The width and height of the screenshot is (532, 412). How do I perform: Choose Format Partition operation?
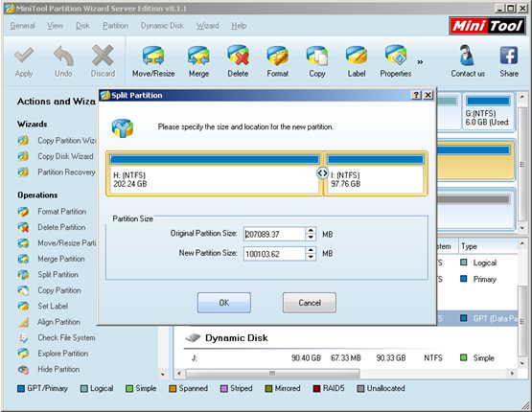point(53,212)
